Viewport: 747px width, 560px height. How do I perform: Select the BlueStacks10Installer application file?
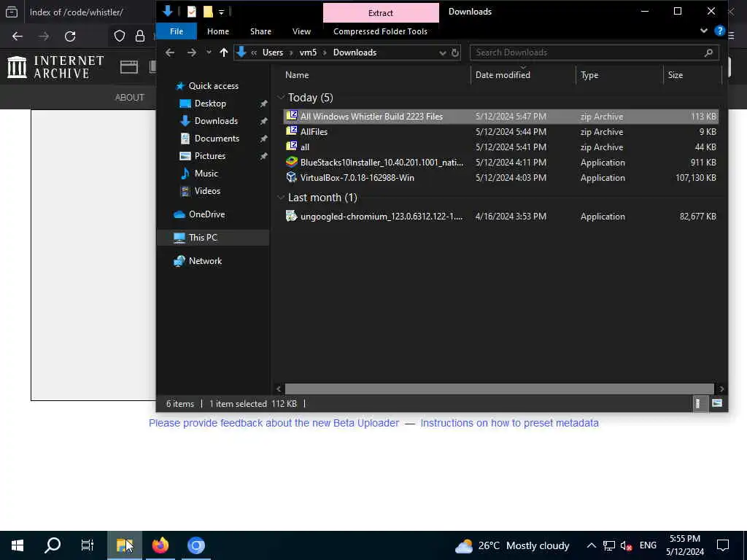[x=500, y=163]
